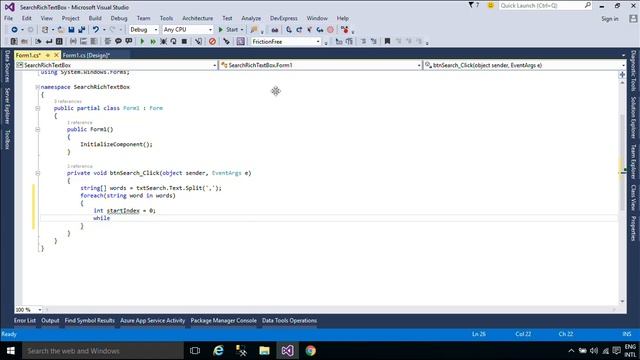Click the Open File folder icon
The image size is (640, 360).
60,30
